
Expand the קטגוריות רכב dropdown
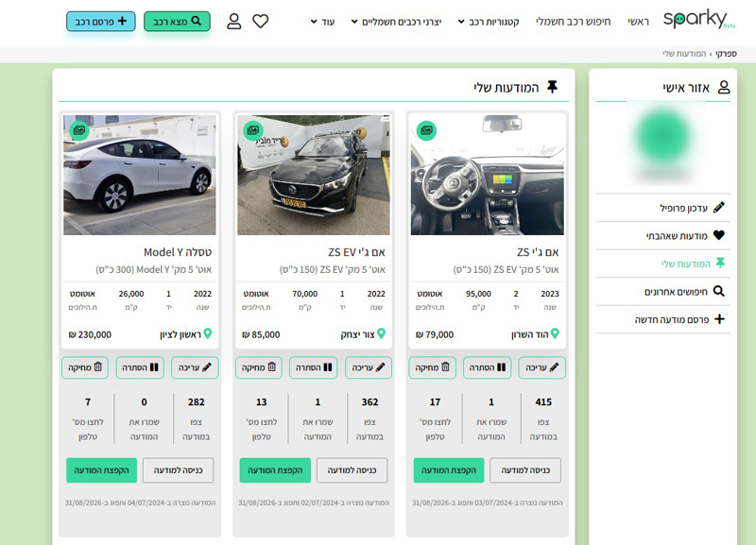[488, 21]
